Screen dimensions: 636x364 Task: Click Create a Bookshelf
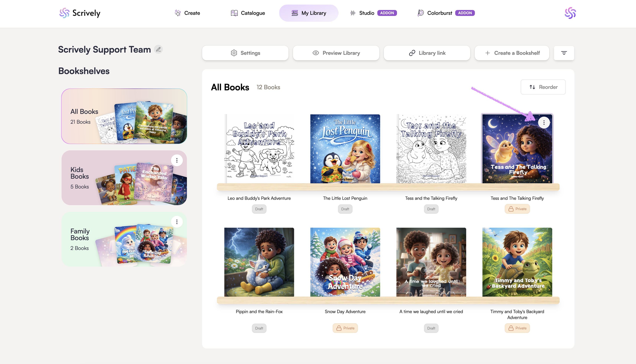coord(512,53)
